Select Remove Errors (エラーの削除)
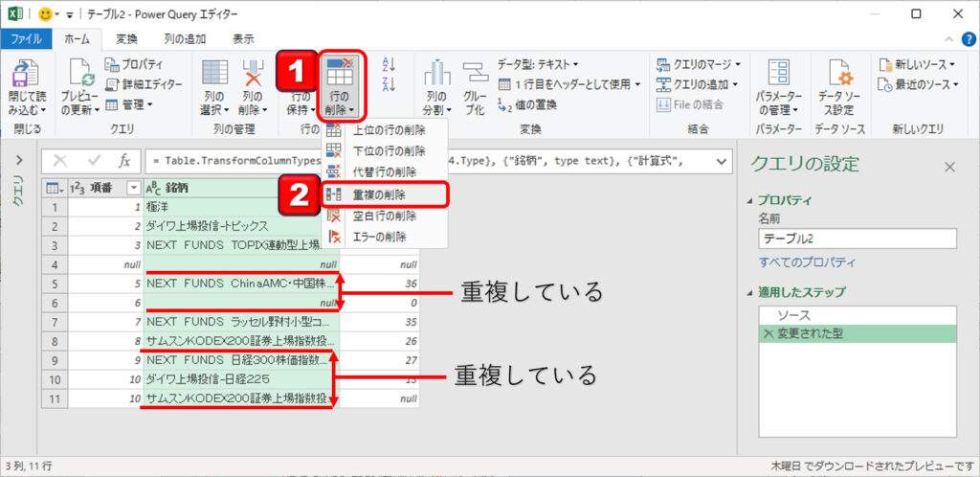This screenshot has width=980, height=477. click(x=385, y=237)
